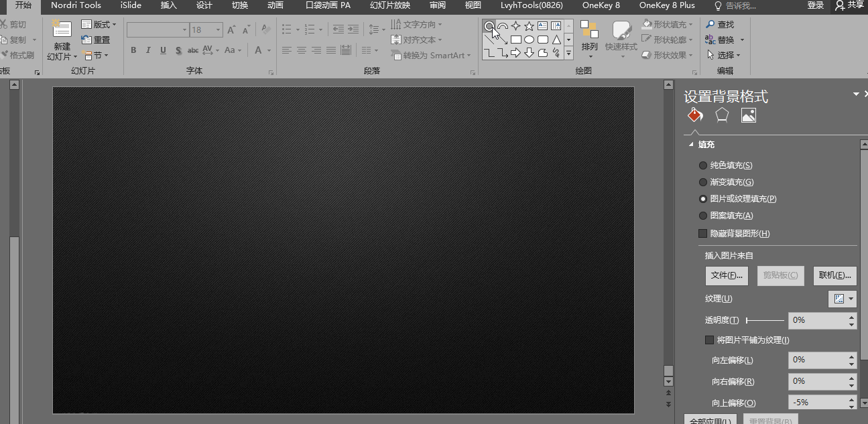
Task: Expand the Layout (版式) dropdown
Action: [x=99, y=25]
